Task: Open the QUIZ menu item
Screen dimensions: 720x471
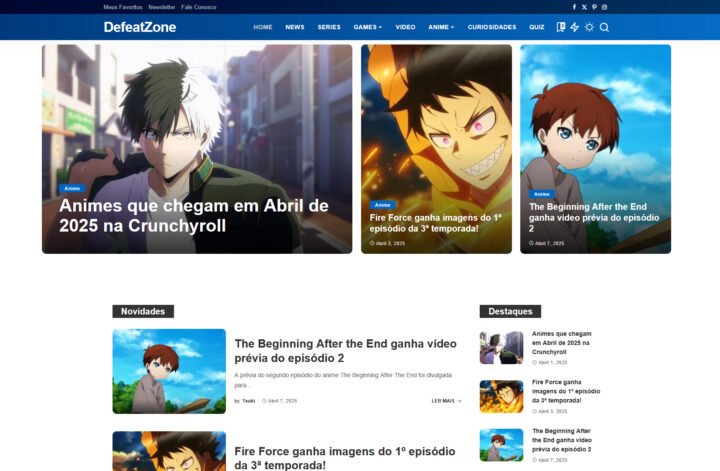Action: (537, 27)
